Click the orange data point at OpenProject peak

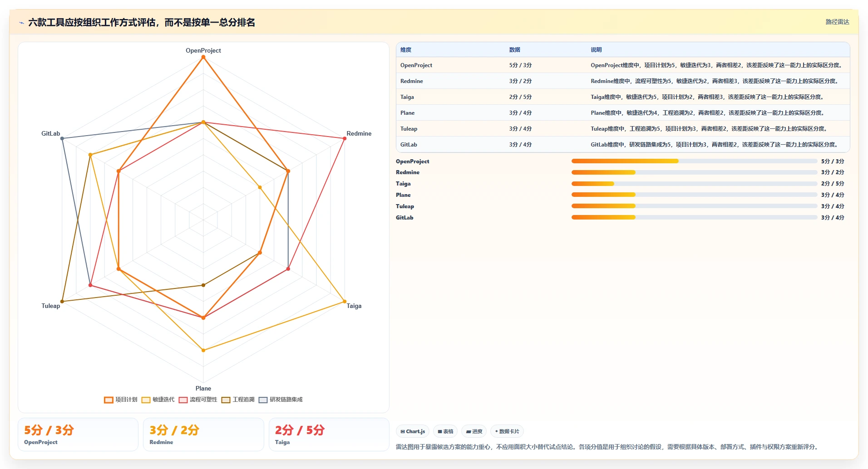(x=203, y=57)
